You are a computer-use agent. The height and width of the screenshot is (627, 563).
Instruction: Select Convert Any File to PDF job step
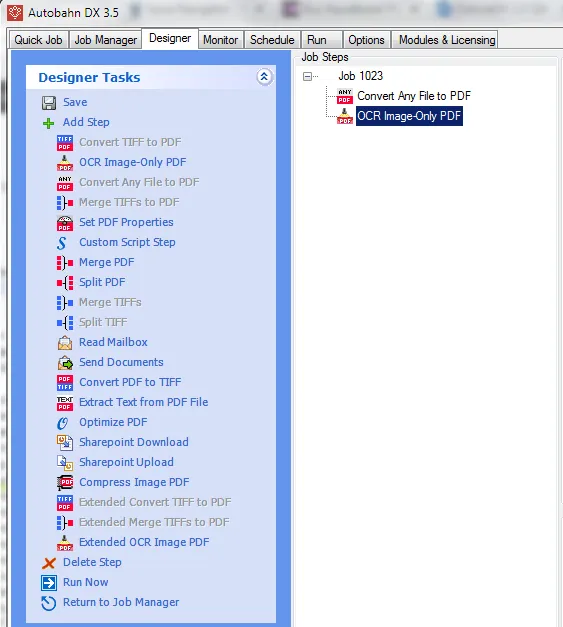pos(414,96)
